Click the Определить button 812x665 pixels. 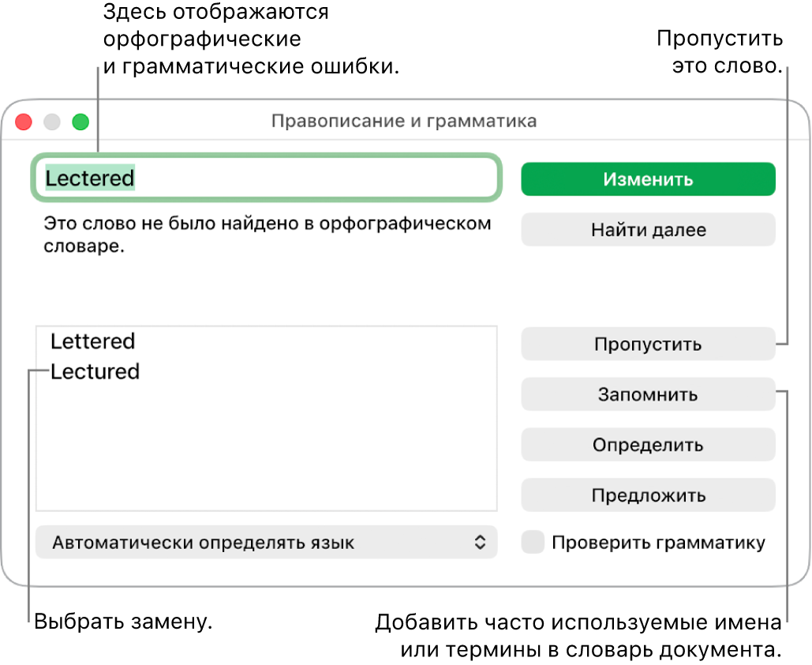[x=648, y=444]
